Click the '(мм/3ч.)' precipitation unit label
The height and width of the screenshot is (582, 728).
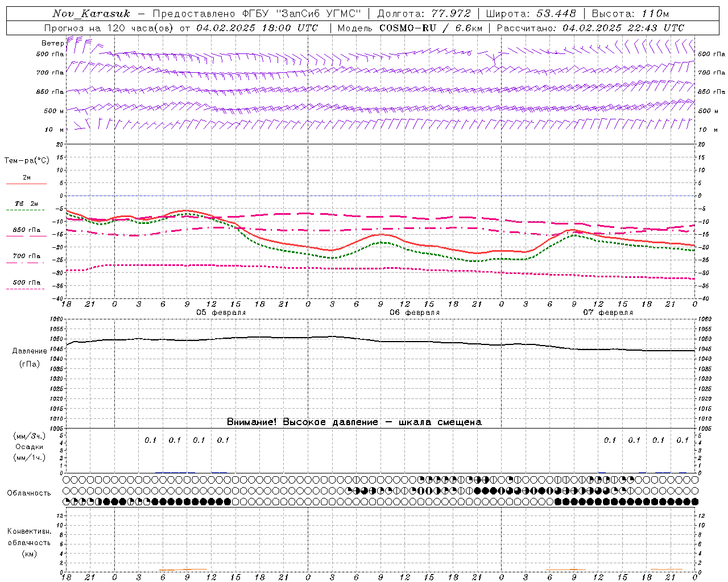coord(30,436)
